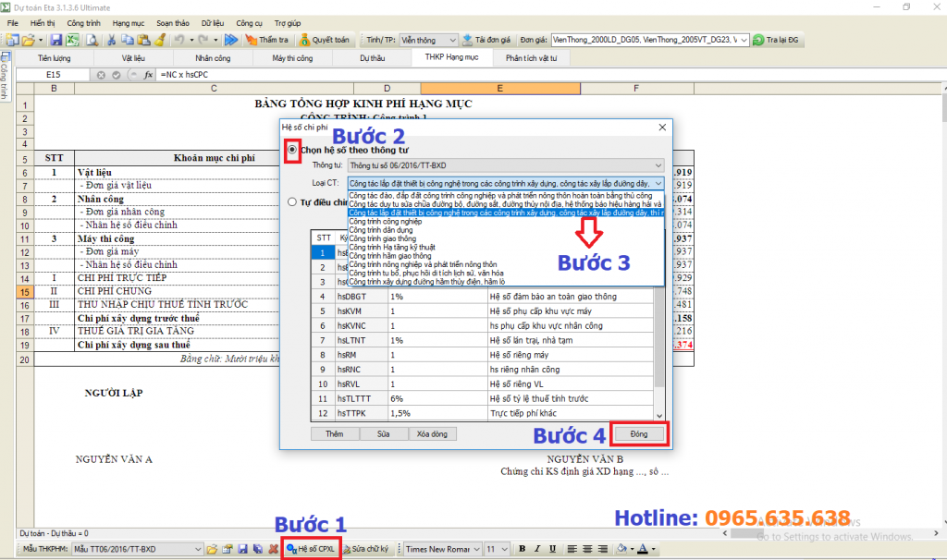947x560 pixels.
Task: Toggle bold formatting in bottom toolbar
Action: pos(522,549)
